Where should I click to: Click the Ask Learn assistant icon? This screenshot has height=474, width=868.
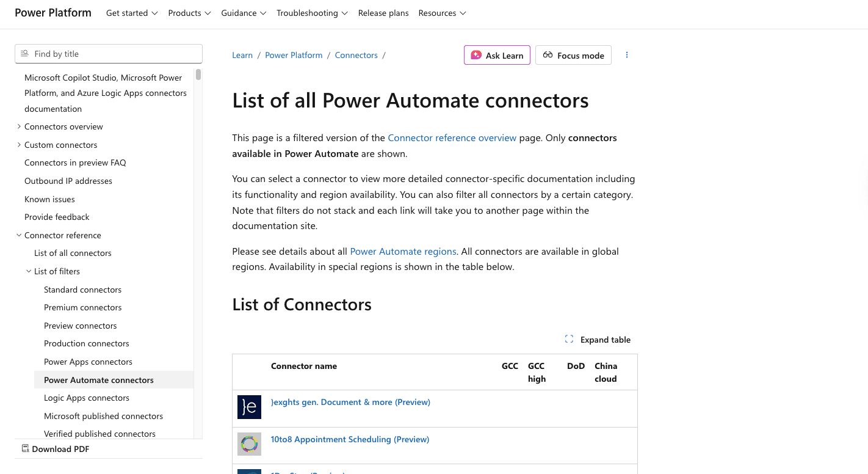point(476,55)
